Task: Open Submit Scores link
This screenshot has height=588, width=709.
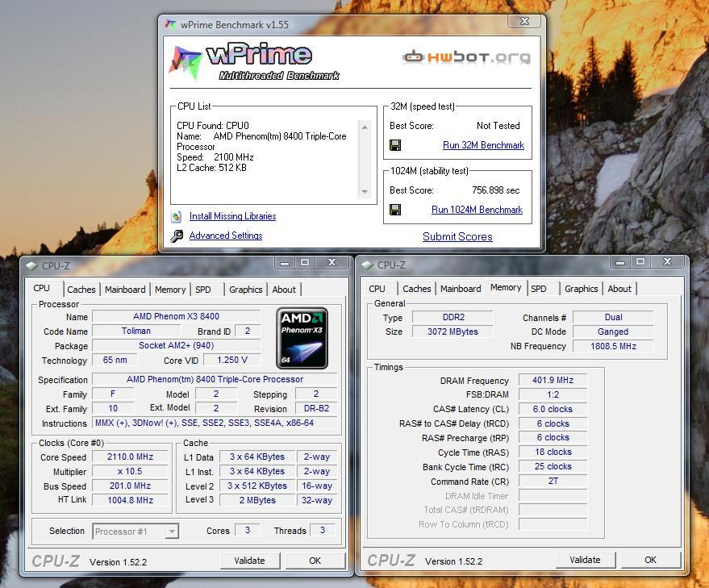Action: (457, 236)
